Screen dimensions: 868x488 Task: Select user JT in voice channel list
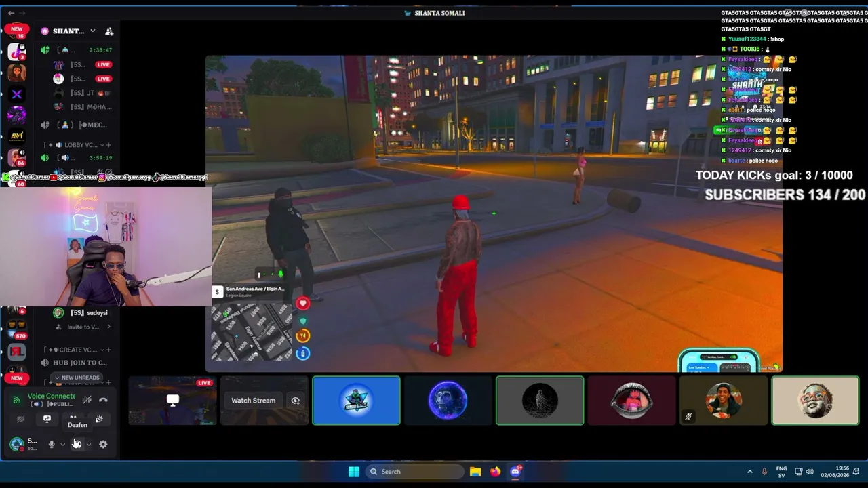coord(83,93)
